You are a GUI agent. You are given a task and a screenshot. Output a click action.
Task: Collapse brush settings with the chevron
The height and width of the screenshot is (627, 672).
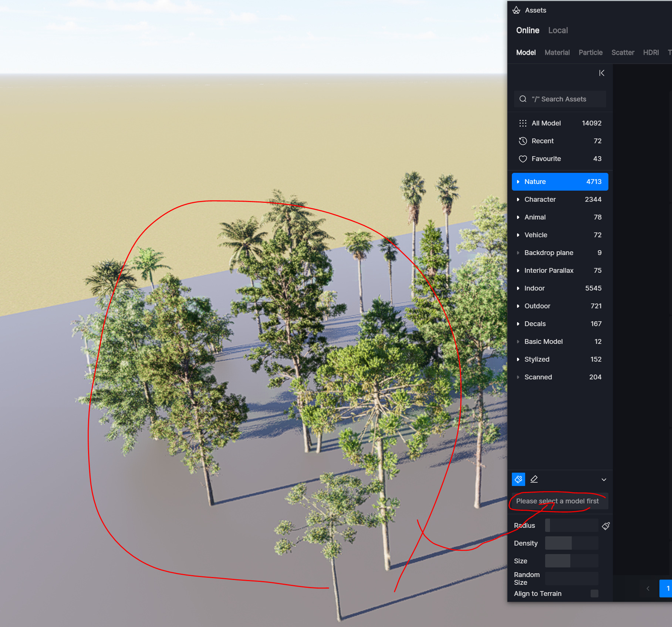pos(604,480)
